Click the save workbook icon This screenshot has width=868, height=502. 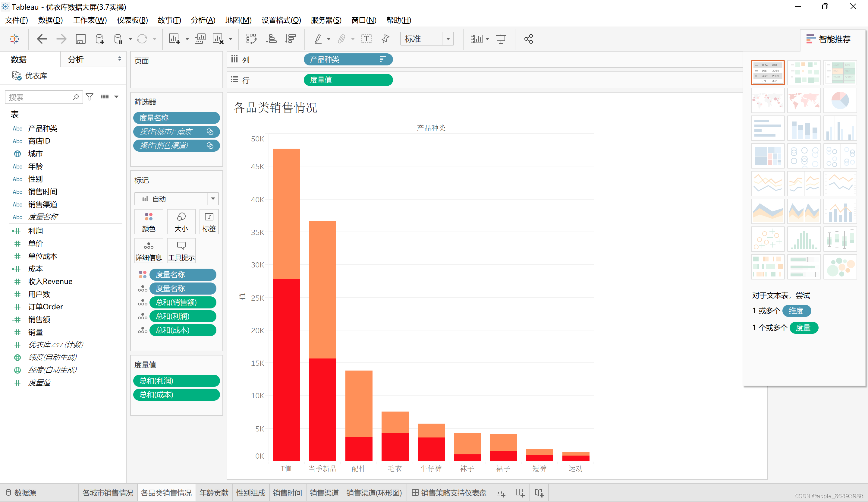pyautogui.click(x=80, y=39)
